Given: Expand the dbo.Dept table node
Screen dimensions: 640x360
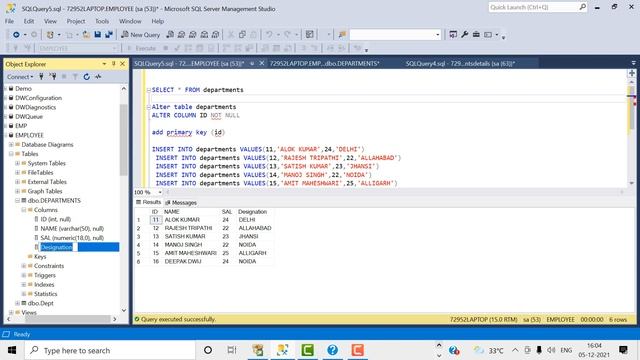Looking at the screenshot, I should (x=18, y=303).
